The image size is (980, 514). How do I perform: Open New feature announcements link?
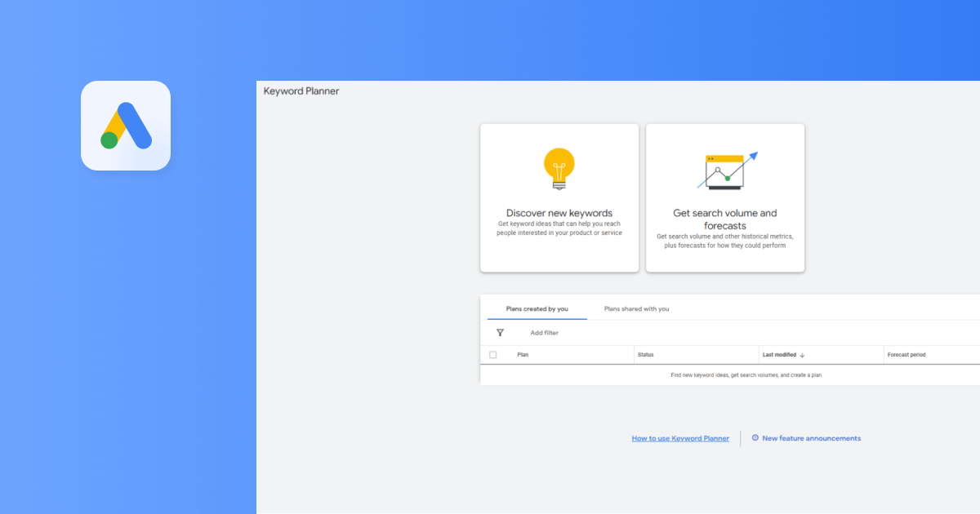pyautogui.click(x=812, y=438)
